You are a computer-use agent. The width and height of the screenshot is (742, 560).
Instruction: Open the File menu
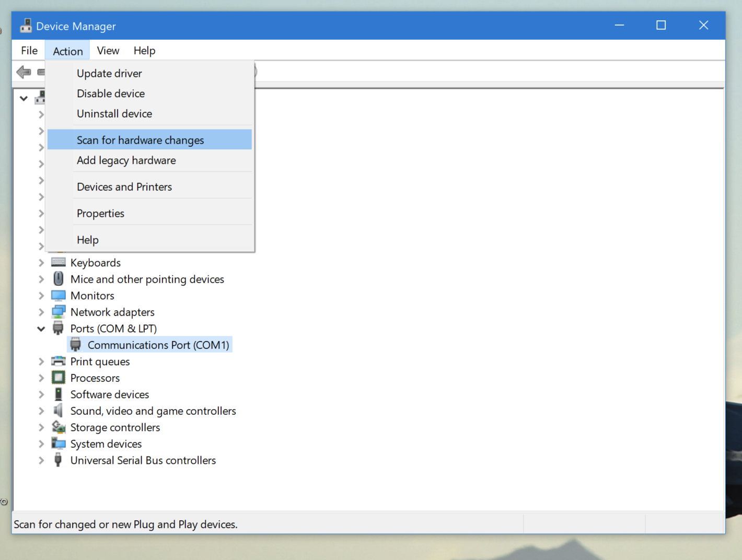tap(29, 51)
